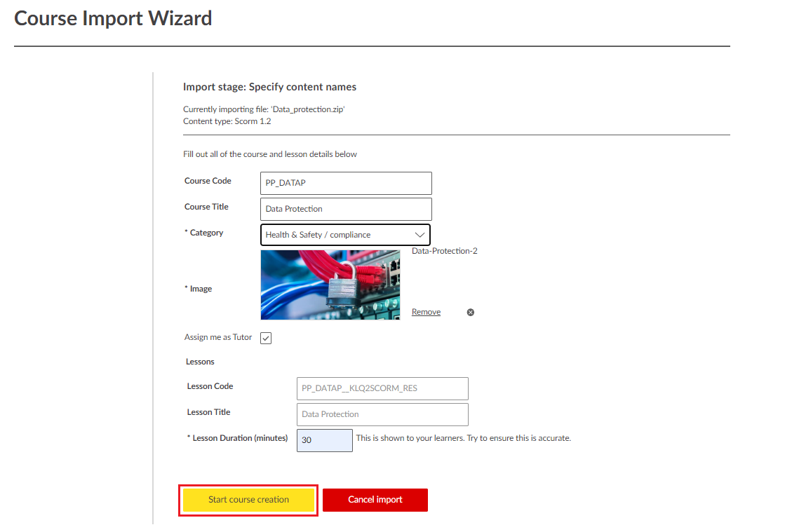The image size is (792, 532).
Task: Click the Course Import Wizard heading
Action: pos(113,18)
